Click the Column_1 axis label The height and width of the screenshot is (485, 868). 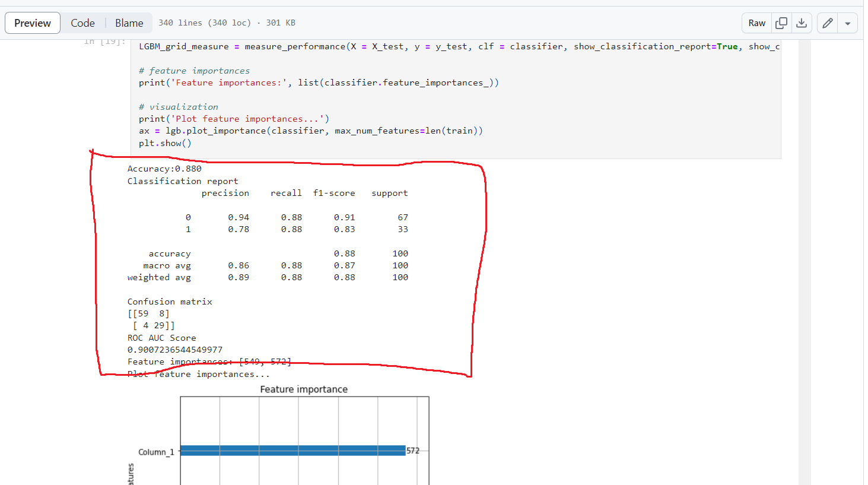pyautogui.click(x=156, y=452)
